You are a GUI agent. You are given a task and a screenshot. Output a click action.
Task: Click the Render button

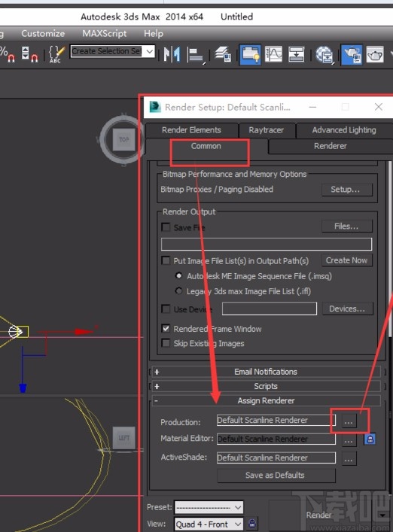[318, 515]
